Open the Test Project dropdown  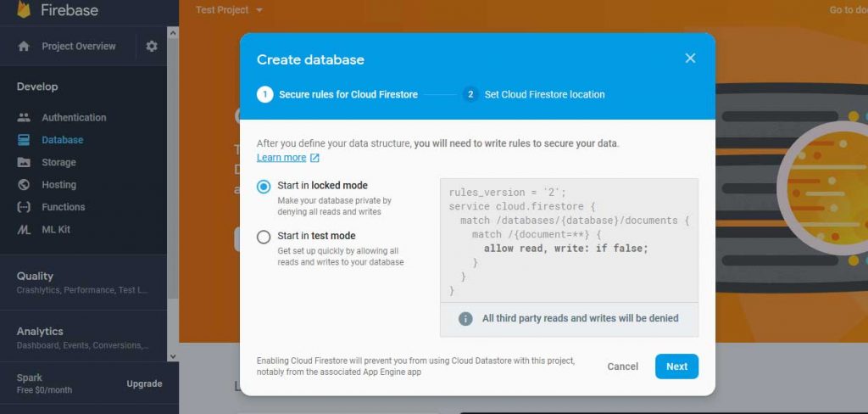[229, 10]
